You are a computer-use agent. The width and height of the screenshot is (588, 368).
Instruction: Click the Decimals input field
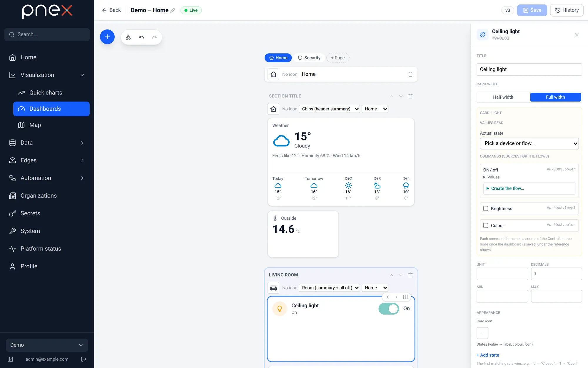[556, 274]
